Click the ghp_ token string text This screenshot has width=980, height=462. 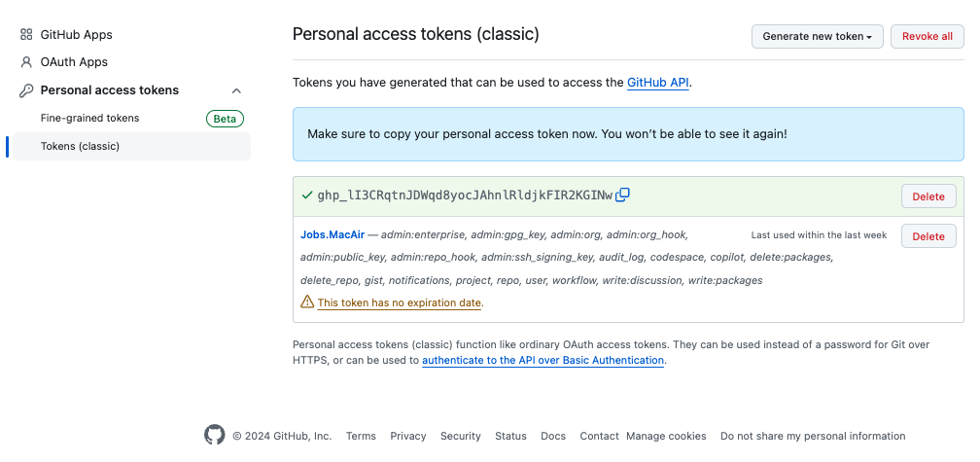465,195
